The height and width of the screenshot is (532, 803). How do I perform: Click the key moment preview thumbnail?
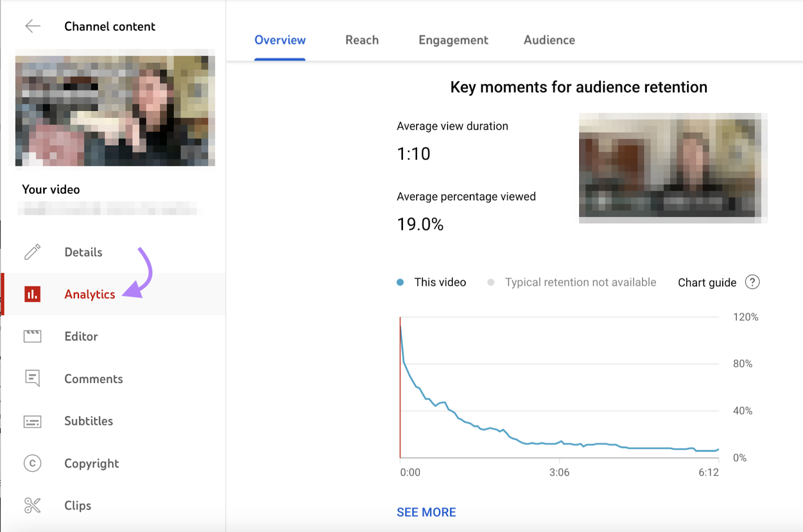pos(673,168)
